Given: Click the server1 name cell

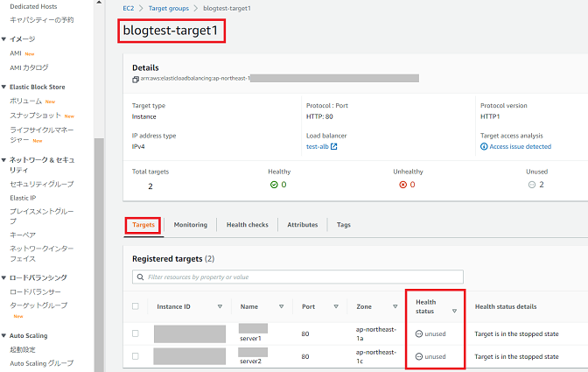Looking at the screenshot, I should click(x=250, y=338).
